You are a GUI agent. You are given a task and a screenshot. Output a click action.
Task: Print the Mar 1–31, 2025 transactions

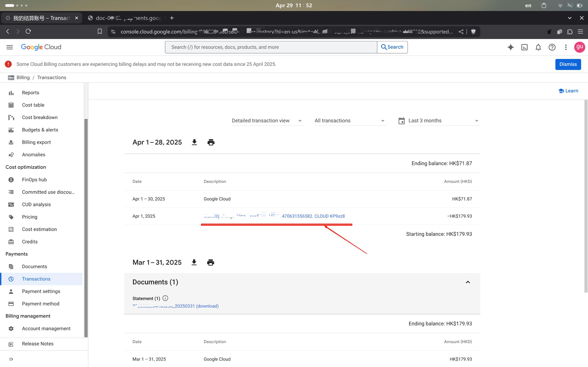[x=210, y=262]
